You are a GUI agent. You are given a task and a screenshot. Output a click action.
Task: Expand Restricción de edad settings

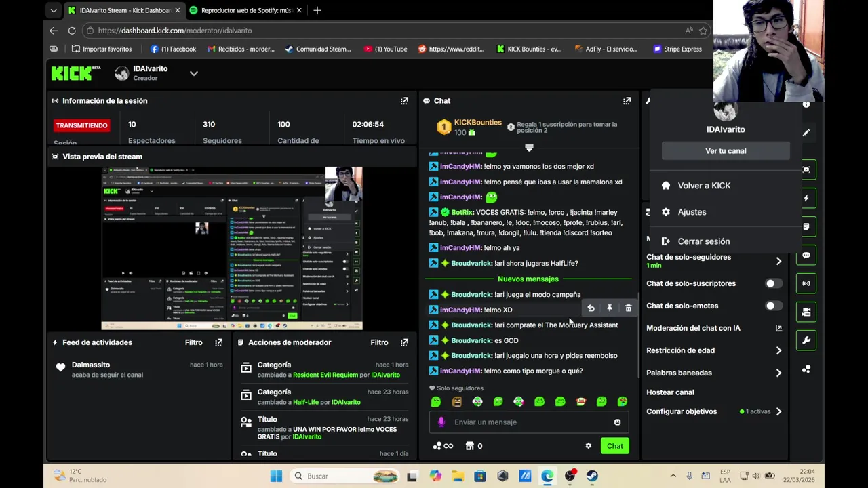click(778, 350)
